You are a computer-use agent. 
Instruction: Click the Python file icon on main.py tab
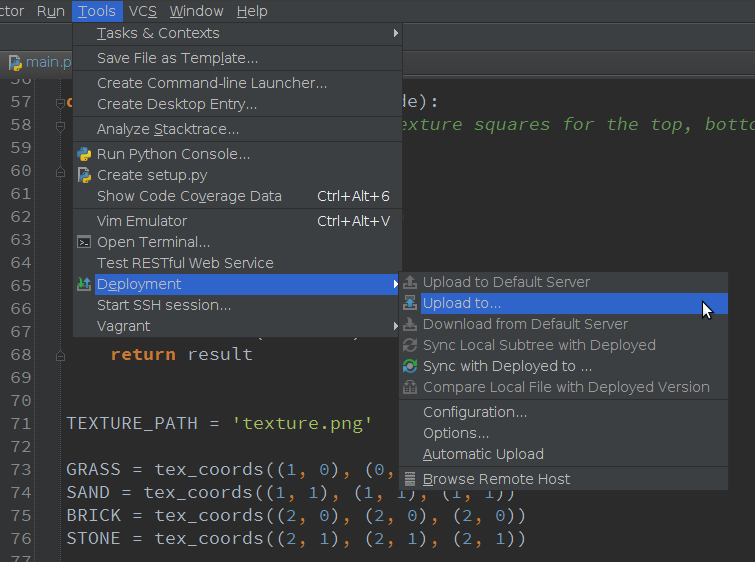point(15,63)
